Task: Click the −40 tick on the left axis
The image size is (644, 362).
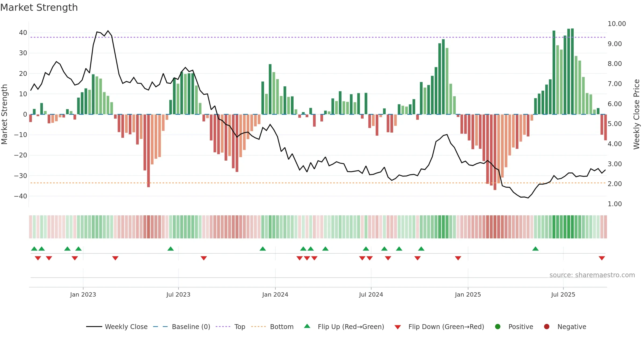Action: coord(21,196)
